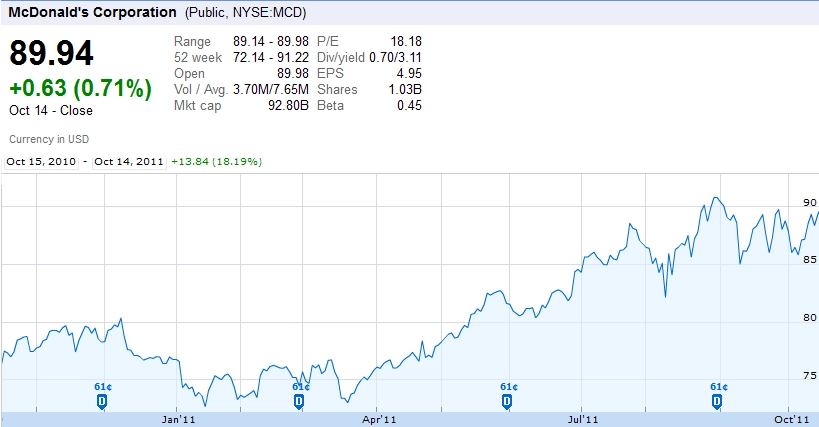Edit the end date field Oct 14, 2011
This screenshot has width=819, height=427.
point(129,162)
